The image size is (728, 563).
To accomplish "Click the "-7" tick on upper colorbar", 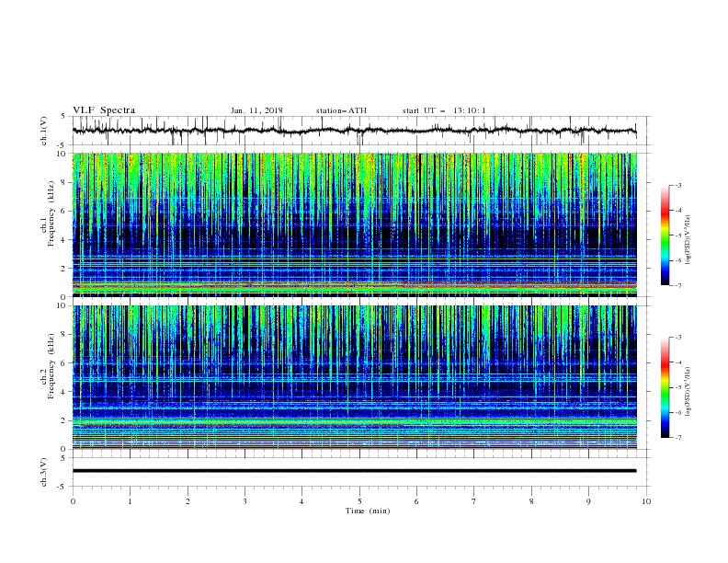I will 677,285.
